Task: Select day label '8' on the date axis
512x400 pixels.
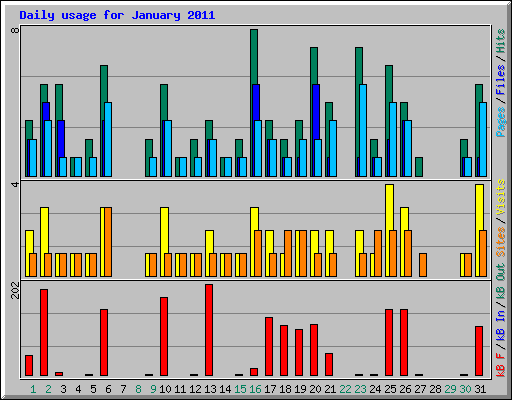Action: tap(138, 389)
